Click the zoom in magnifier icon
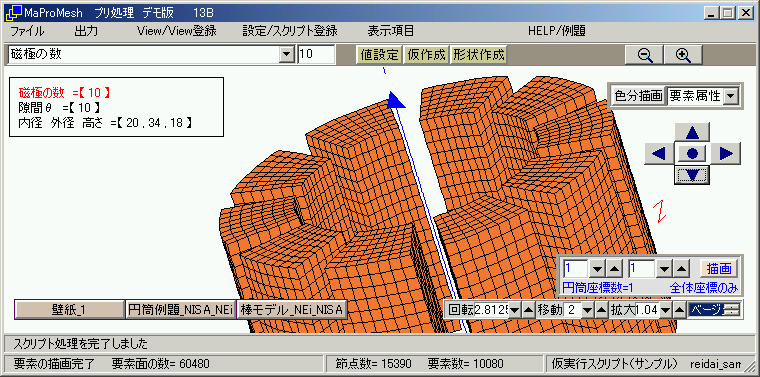 [x=683, y=55]
